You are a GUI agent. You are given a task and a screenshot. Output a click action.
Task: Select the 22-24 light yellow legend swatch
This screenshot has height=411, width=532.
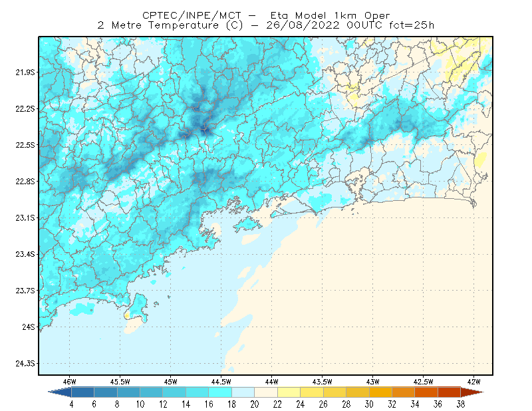(x=289, y=392)
